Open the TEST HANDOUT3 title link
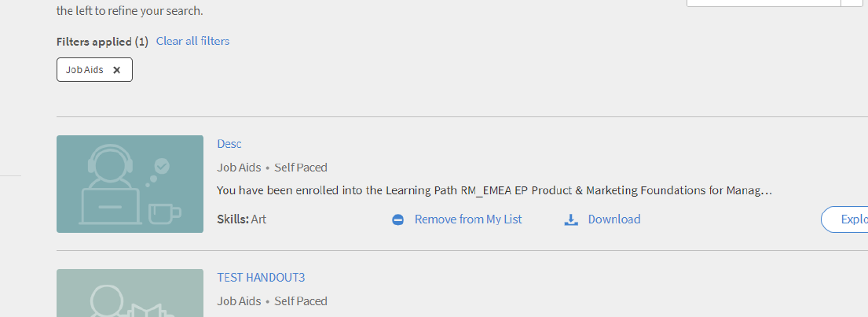Image resolution: width=868 pixels, height=317 pixels. [x=261, y=278]
